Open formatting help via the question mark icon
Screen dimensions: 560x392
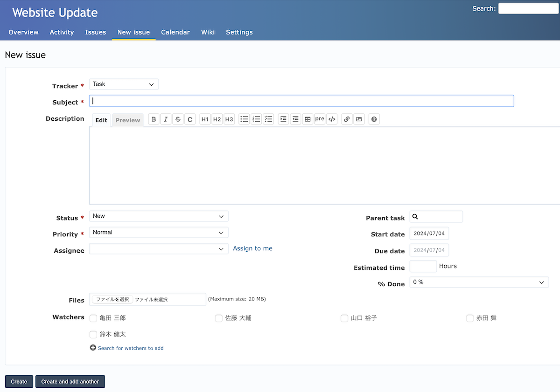click(374, 119)
